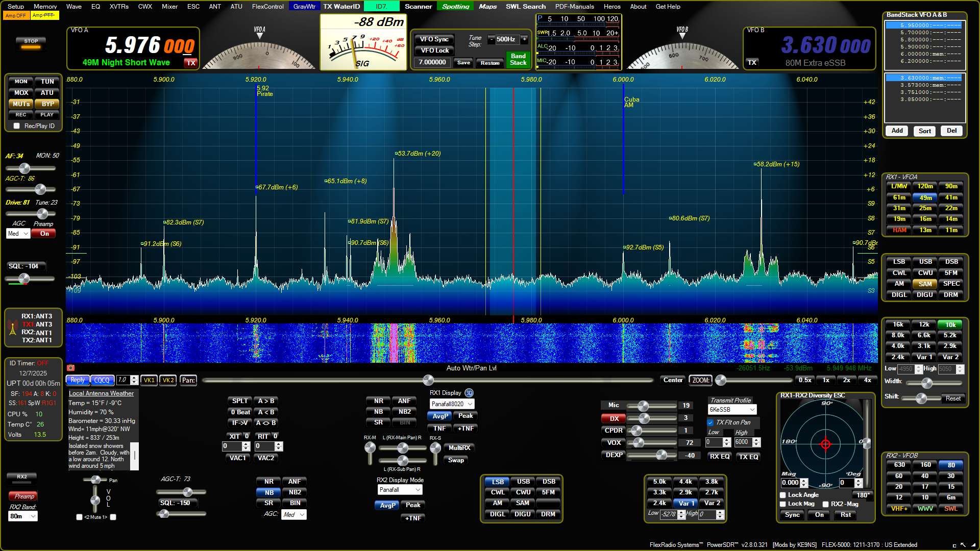Click the Tune Step minus button

tap(491, 39)
